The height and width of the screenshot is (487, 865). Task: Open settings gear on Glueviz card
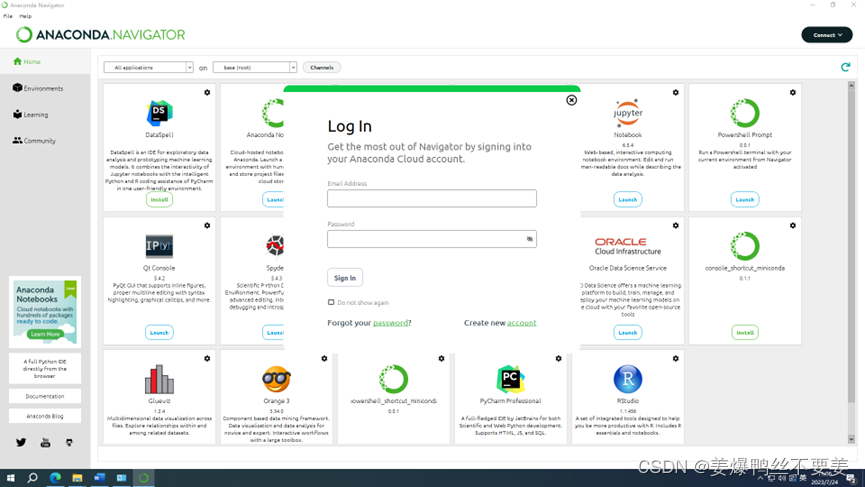point(207,358)
